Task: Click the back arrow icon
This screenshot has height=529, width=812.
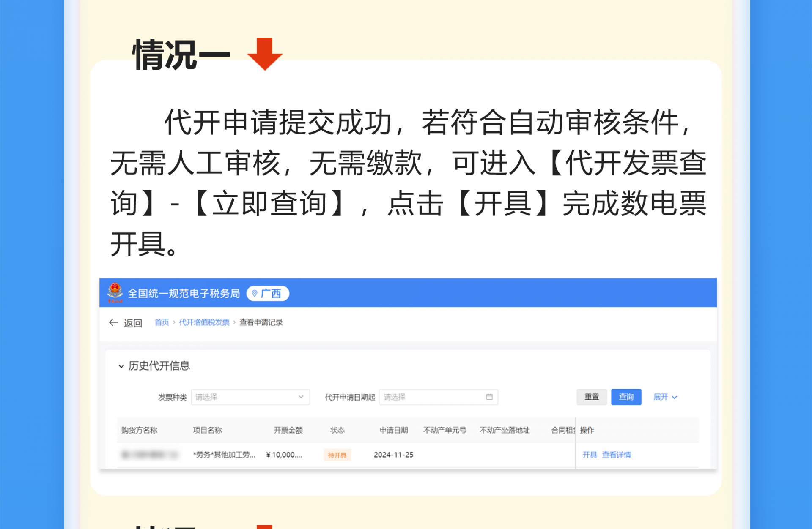Action: [x=113, y=323]
